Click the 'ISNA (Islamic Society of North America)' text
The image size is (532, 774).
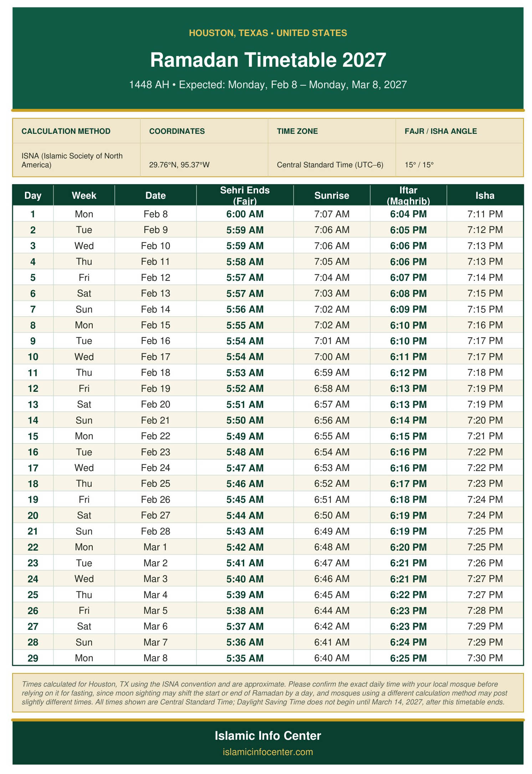coord(72,160)
